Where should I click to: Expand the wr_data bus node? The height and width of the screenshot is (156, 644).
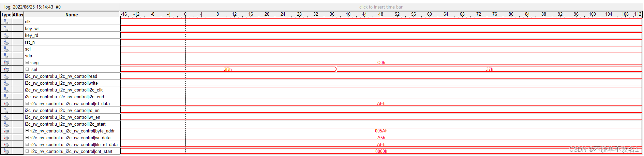27,138
